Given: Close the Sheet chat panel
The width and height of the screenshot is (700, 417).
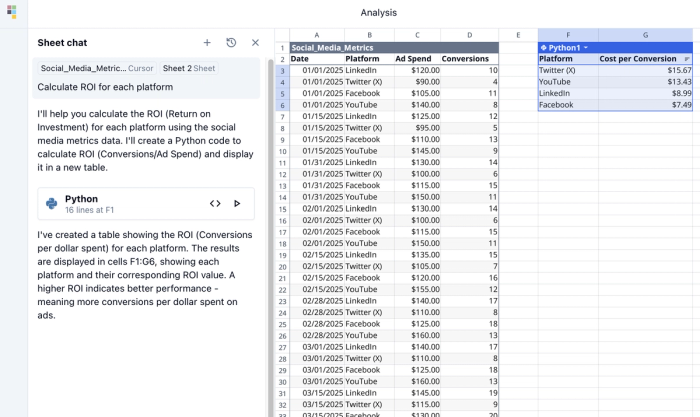Looking at the screenshot, I should coord(255,43).
